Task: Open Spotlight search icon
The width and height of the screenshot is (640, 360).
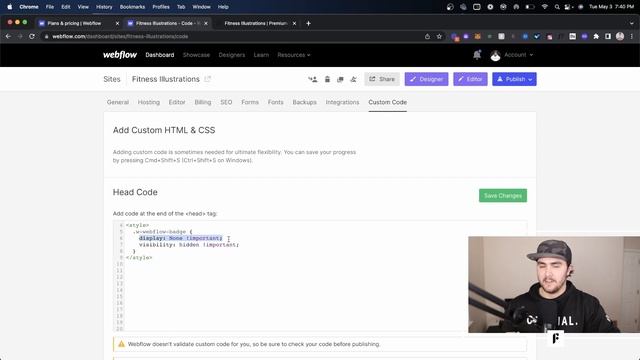Action: [557, 7]
